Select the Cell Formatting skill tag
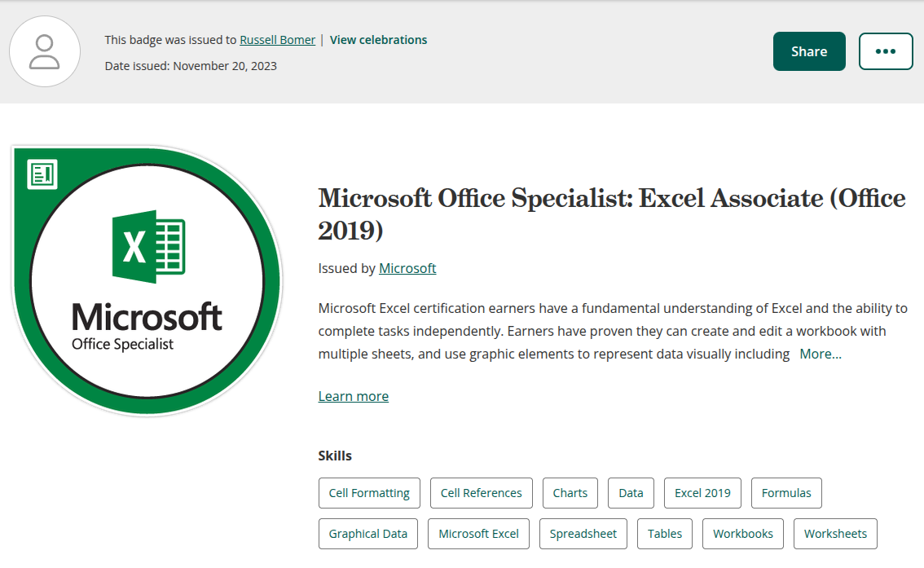The height and width of the screenshot is (568, 924). click(x=369, y=493)
